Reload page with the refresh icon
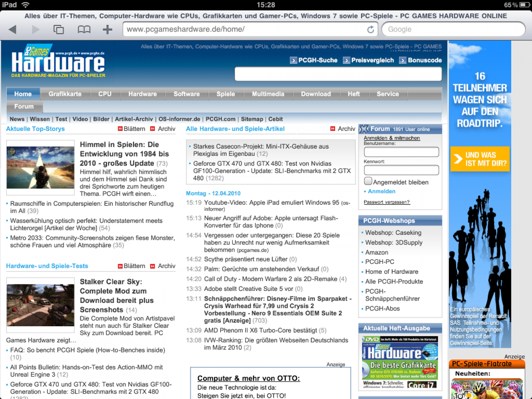532x399 pixels. tap(370, 30)
